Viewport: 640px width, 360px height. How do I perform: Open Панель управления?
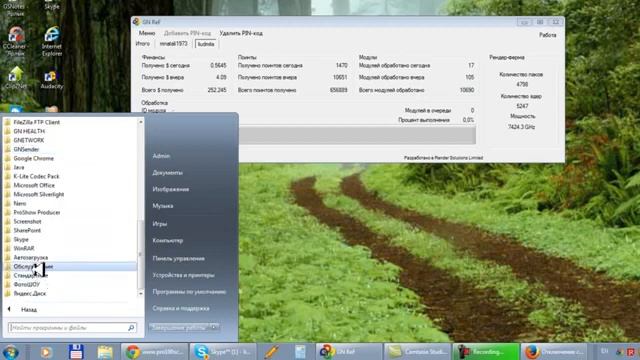178,259
